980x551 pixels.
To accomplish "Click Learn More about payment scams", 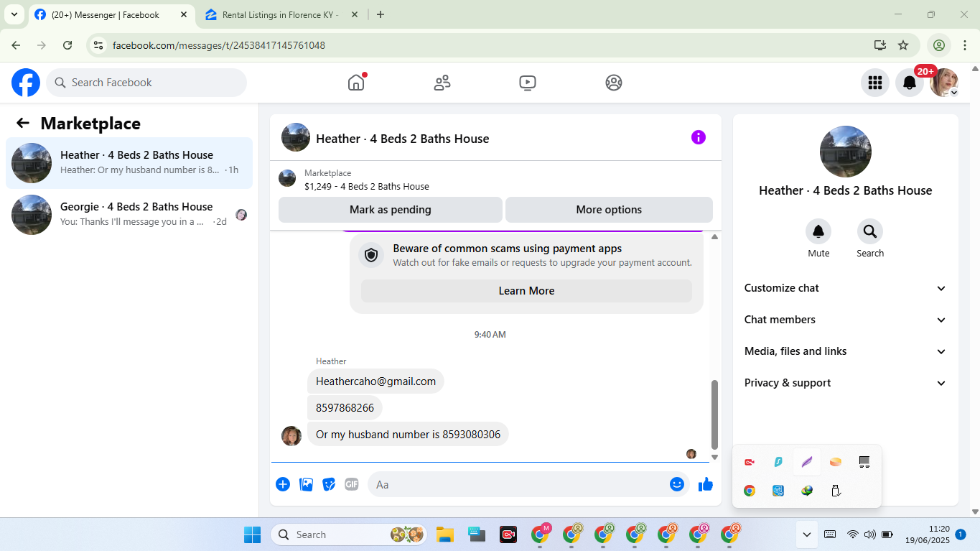I will pos(526,291).
